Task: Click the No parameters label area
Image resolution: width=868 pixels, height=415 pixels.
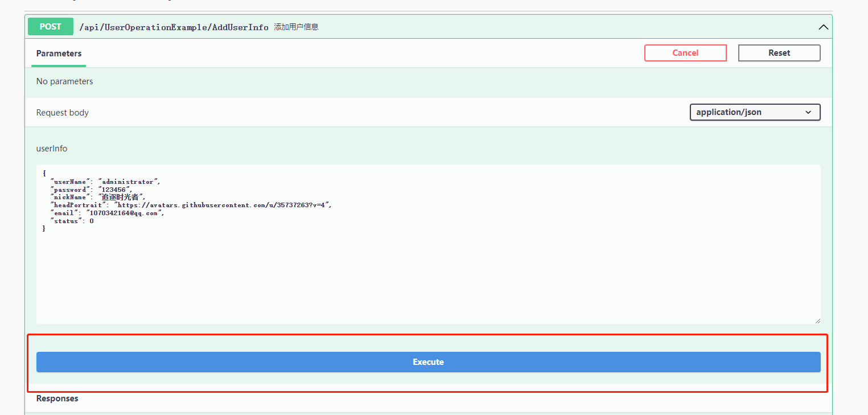Action: pyautogui.click(x=64, y=81)
